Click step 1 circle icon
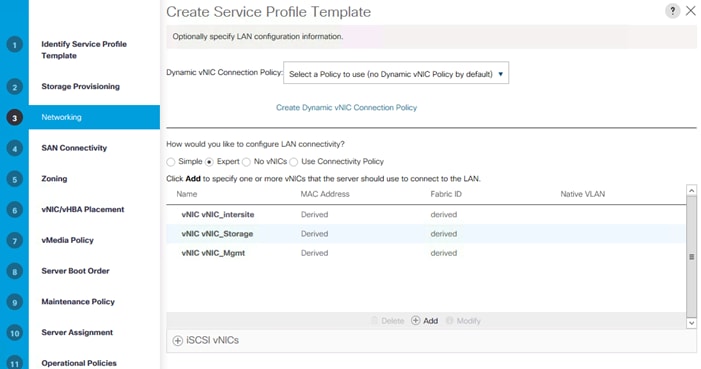Image resolution: width=701 pixels, height=369 pixels. [x=14, y=45]
